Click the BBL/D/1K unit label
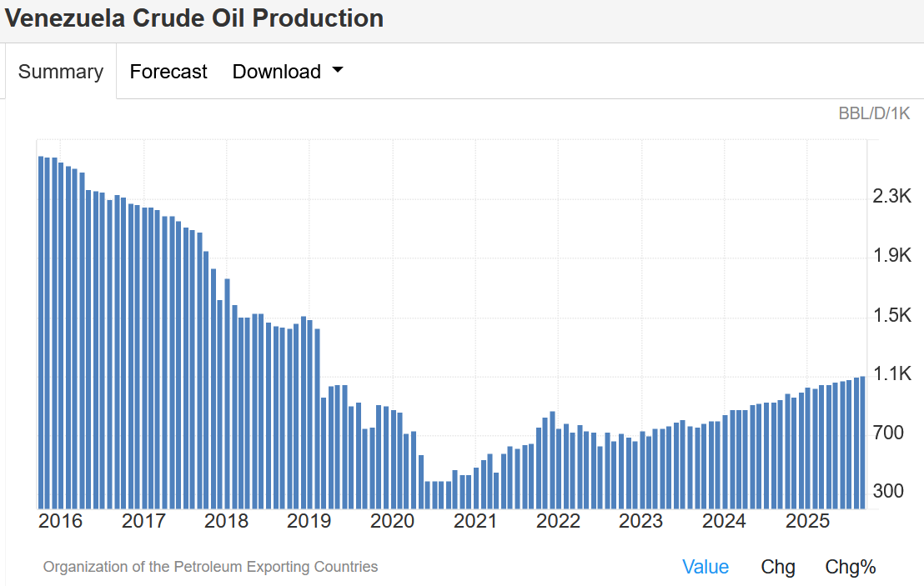Screen dimensions: 924x586 click(x=874, y=113)
